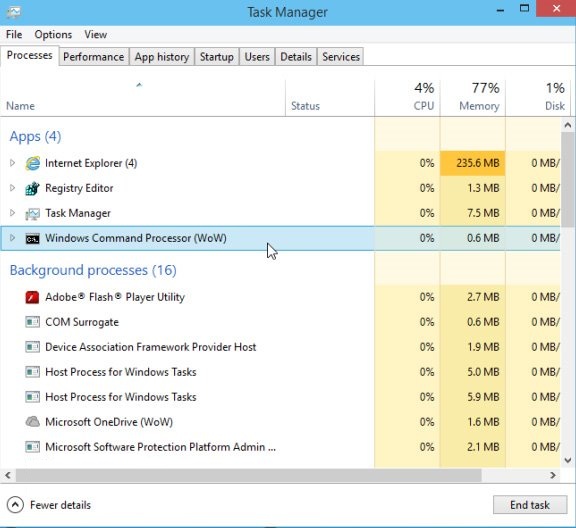The height and width of the screenshot is (528, 576).
Task: Click the Device Association Framework Provider Host icon
Action: click(x=32, y=347)
